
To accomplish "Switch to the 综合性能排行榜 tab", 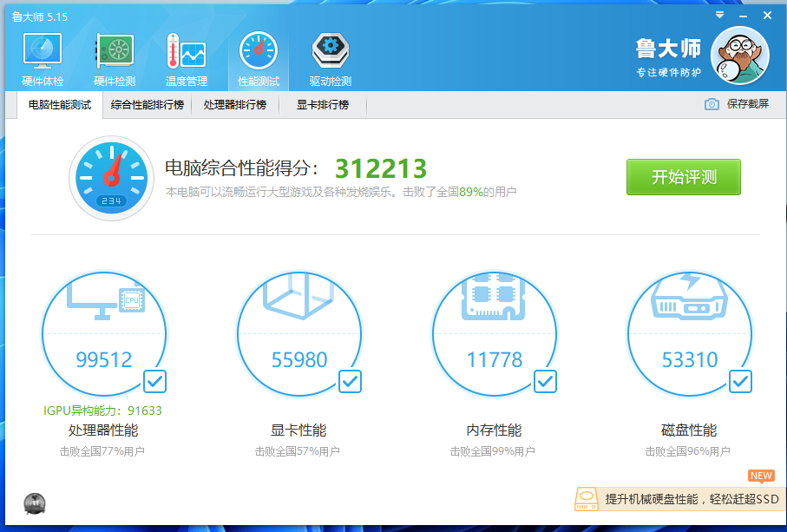I will pyautogui.click(x=148, y=105).
